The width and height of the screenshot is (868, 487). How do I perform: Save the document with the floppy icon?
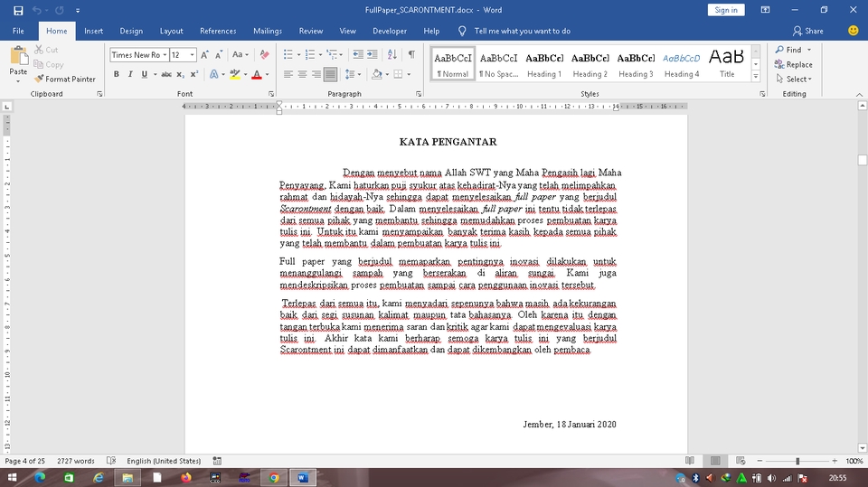18,10
